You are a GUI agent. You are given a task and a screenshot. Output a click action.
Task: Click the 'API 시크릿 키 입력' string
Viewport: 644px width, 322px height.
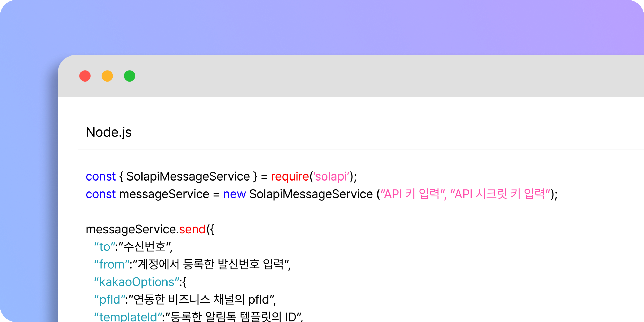500,194
